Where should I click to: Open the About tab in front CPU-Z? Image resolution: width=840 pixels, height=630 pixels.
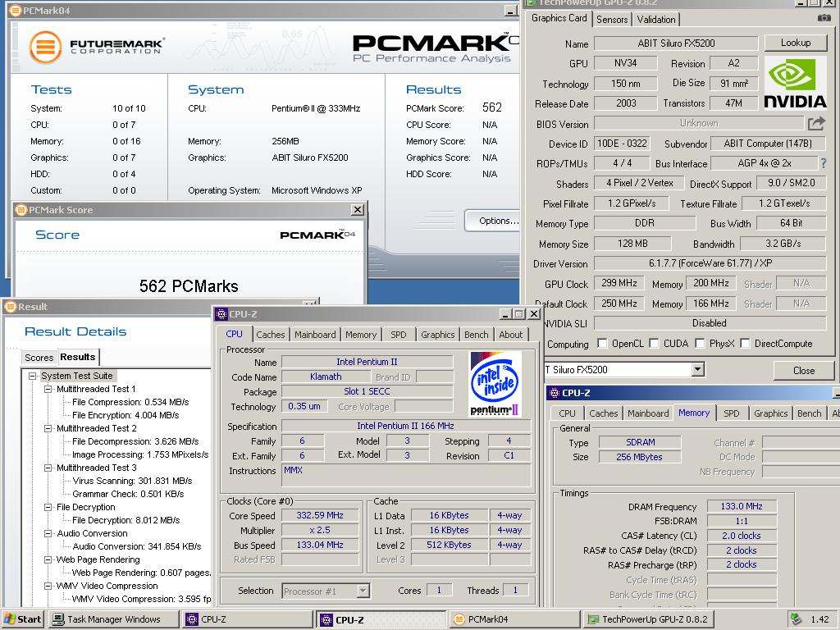(510, 335)
